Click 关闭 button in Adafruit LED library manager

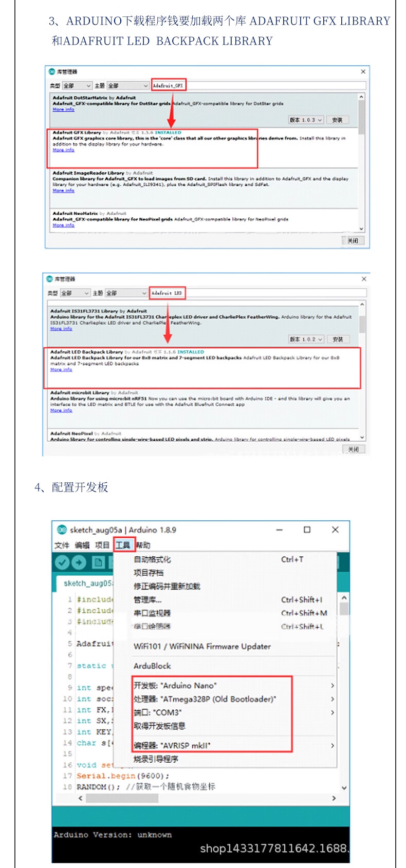click(x=354, y=449)
